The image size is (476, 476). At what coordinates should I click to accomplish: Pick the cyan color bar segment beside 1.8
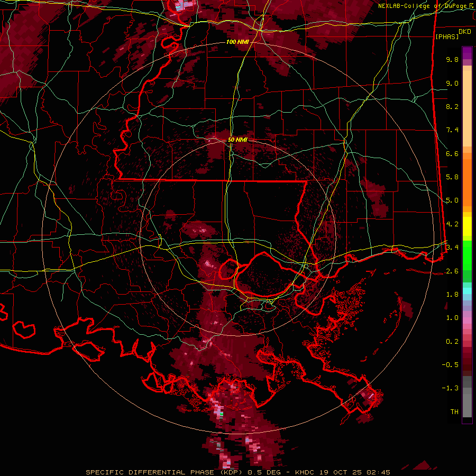pyautogui.click(x=467, y=290)
